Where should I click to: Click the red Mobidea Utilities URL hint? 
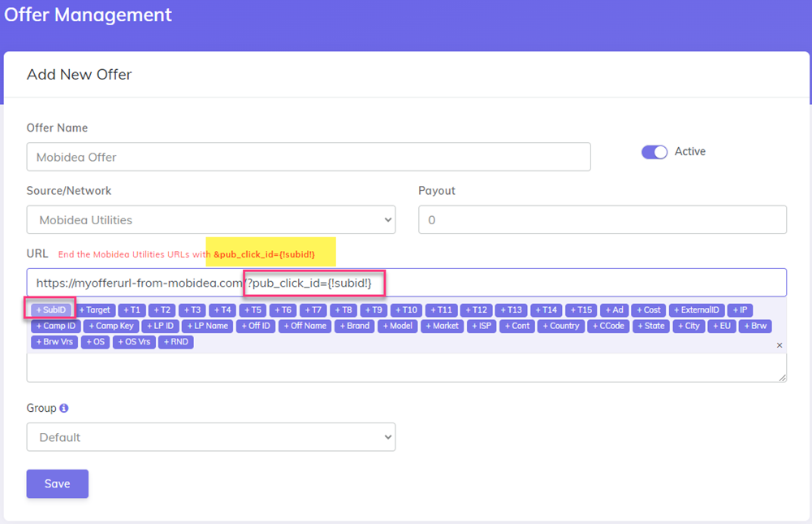coord(187,254)
